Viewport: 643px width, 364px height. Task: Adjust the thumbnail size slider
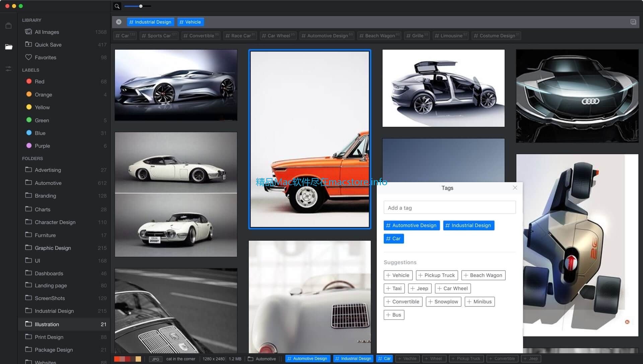[x=138, y=6]
